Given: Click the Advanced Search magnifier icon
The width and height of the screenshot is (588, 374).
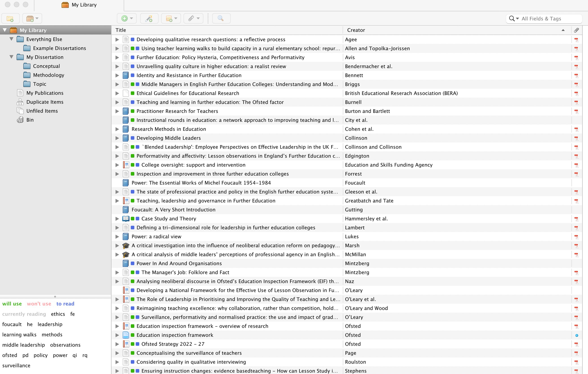Looking at the screenshot, I should coord(221,19).
